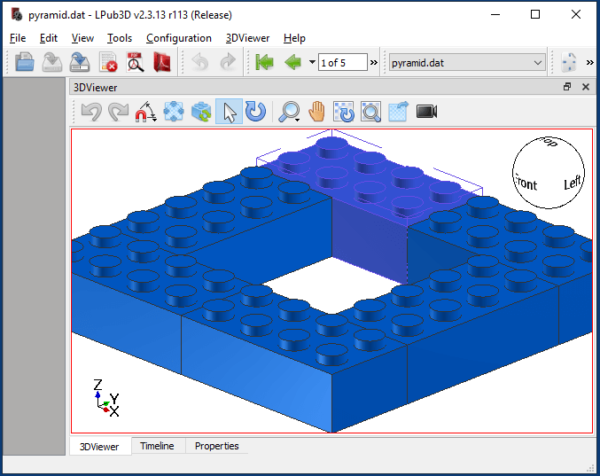
Task: Close the 3DViewer dock panel
Action: 585,87
